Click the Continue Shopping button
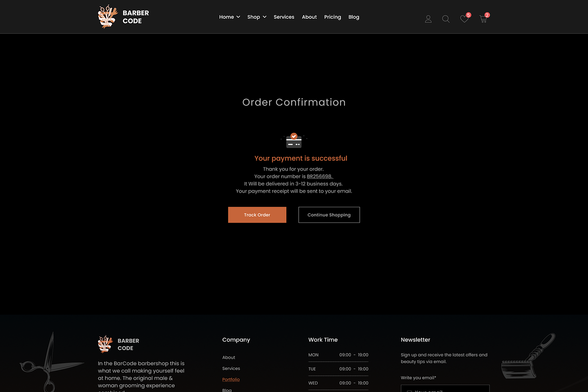588x392 pixels. coord(329,215)
